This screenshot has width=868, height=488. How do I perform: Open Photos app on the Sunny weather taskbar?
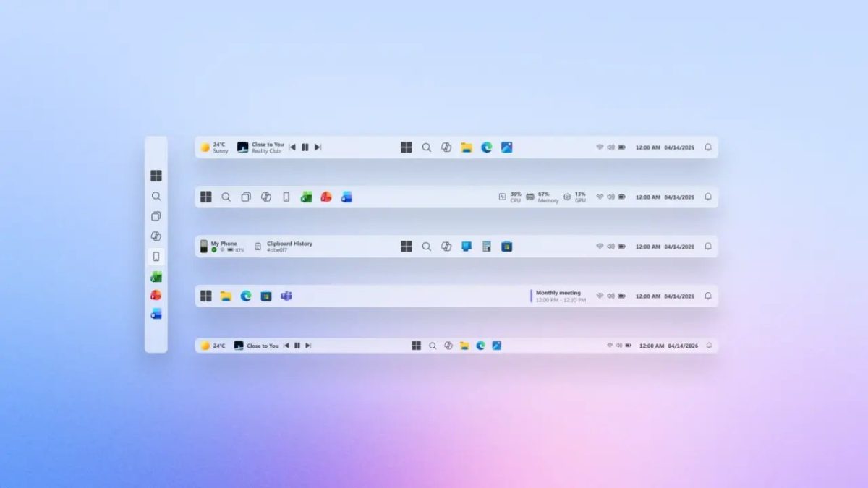click(x=507, y=147)
